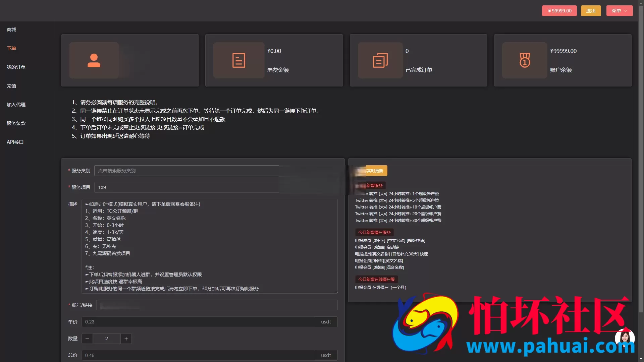Open the 充值 recharge page
Screen dimensions: 644x362
[11, 86]
